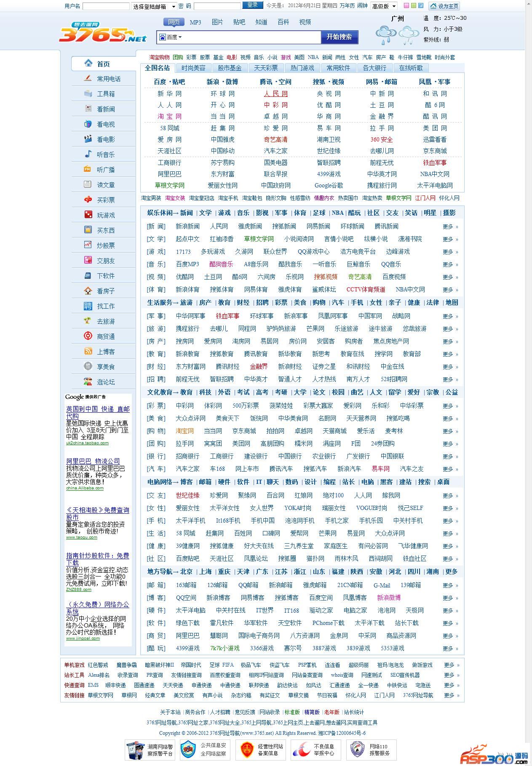
Task: Expand 更多 in the 交友 row
Action: [x=450, y=496]
